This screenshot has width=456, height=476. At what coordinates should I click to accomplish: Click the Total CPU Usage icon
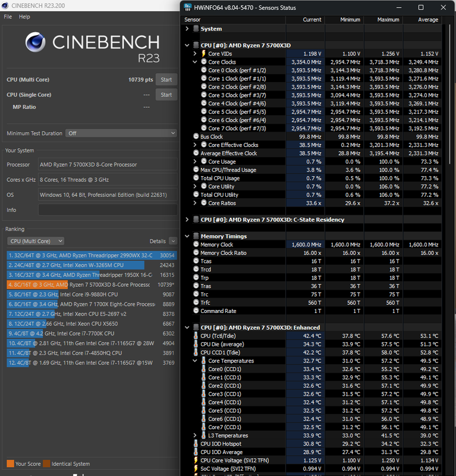click(x=196, y=178)
